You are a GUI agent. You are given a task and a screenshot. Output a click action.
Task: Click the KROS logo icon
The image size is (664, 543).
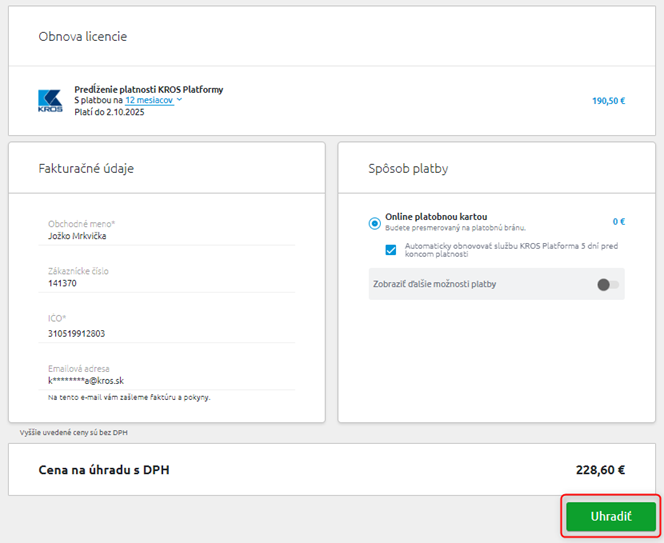pyautogui.click(x=50, y=100)
